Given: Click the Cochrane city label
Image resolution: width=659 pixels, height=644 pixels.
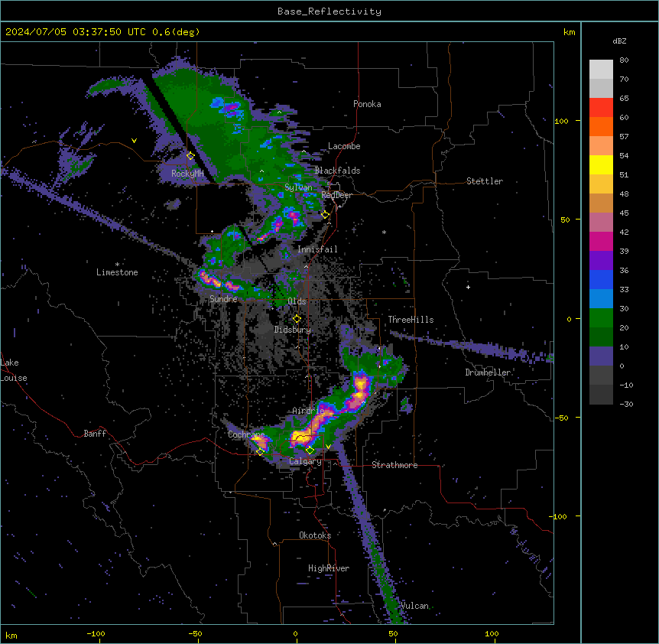Looking at the screenshot, I should (246, 434).
